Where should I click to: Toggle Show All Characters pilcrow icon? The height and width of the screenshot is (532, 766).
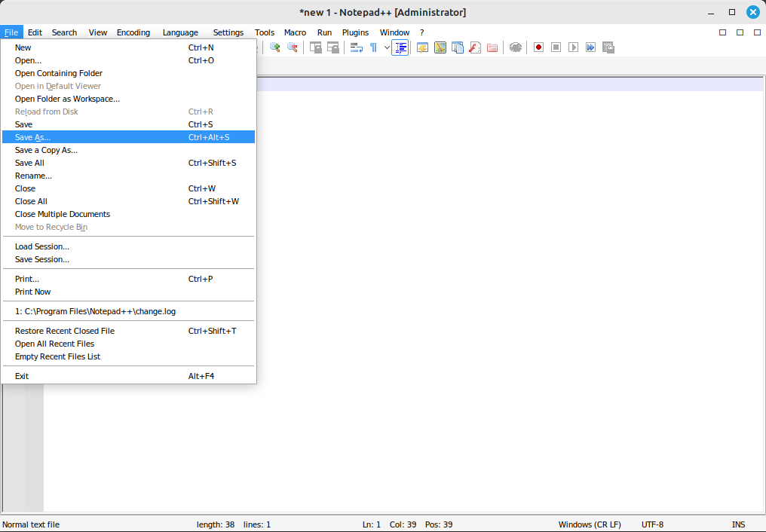(374, 47)
